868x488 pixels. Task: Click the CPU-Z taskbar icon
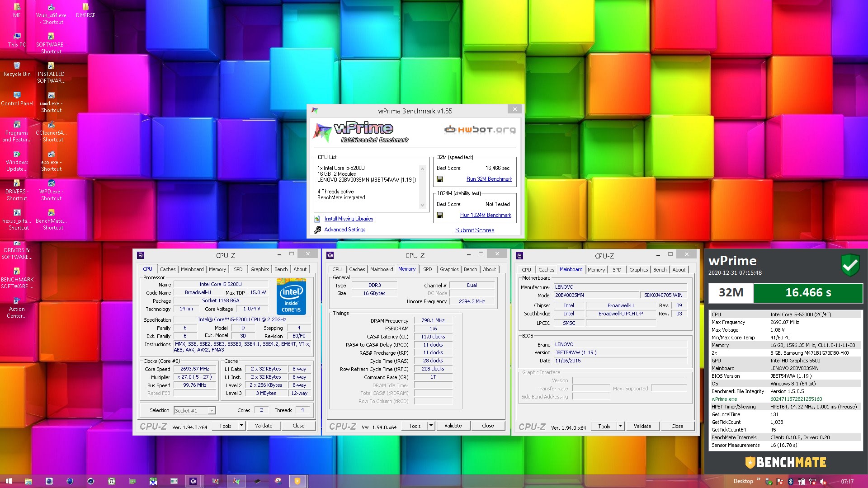pyautogui.click(x=193, y=481)
